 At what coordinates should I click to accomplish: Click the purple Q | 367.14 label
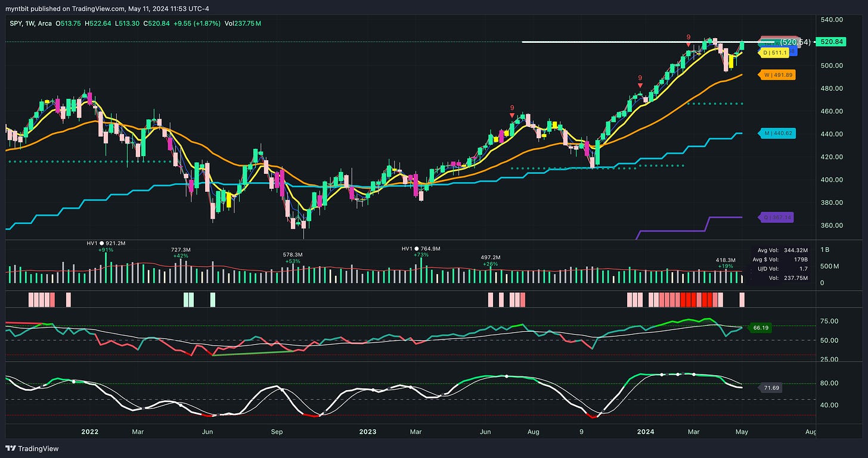[776, 217]
